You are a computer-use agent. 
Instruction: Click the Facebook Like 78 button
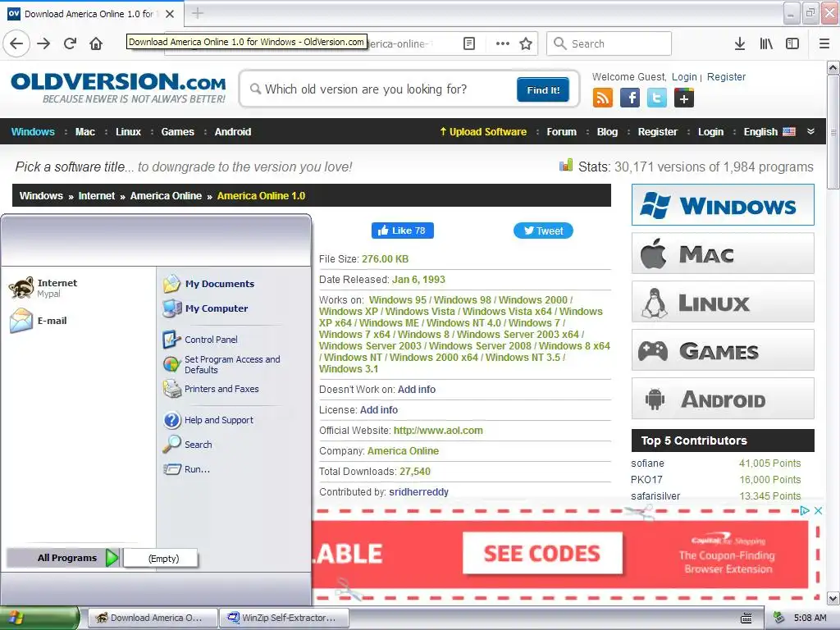(x=402, y=231)
